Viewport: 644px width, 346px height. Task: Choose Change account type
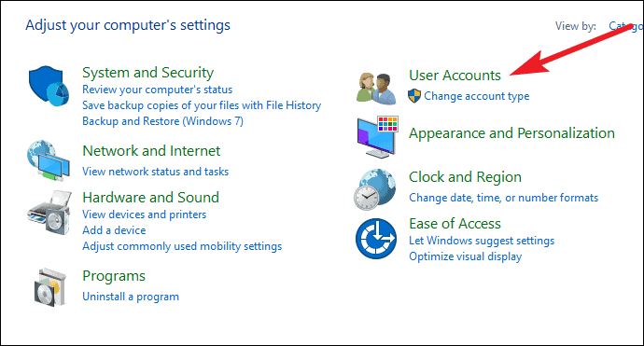pyautogui.click(x=476, y=96)
